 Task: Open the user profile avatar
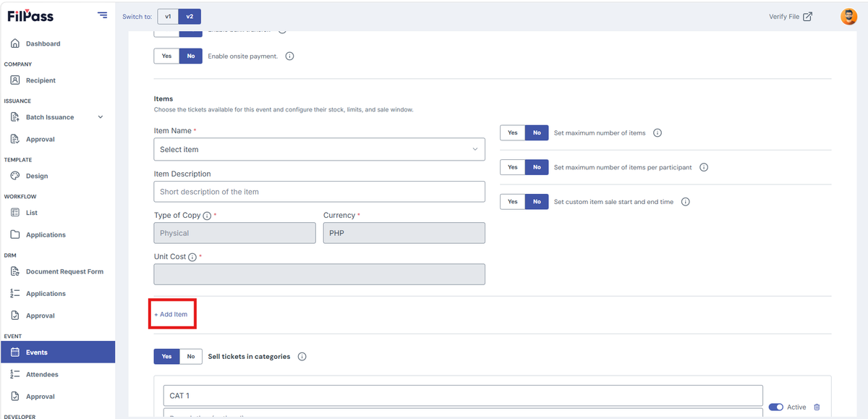(848, 17)
